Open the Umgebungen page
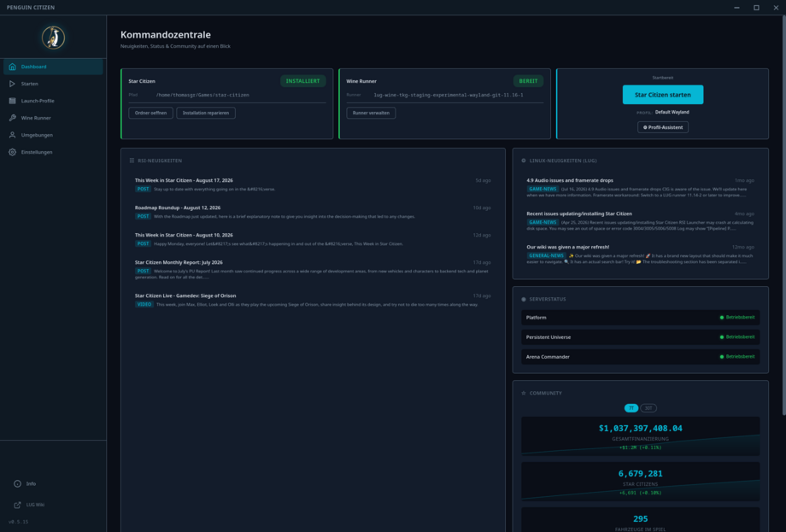Image resolution: width=786 pixels, height=532 pixels. (53, 135)
